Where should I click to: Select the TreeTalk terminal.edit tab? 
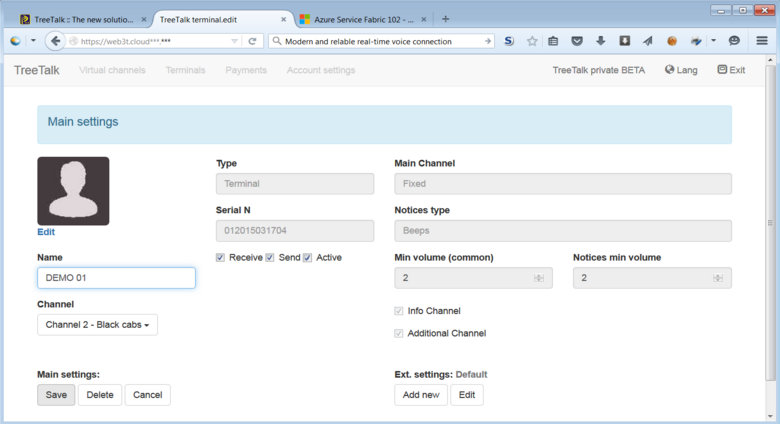tap(222, 19)
